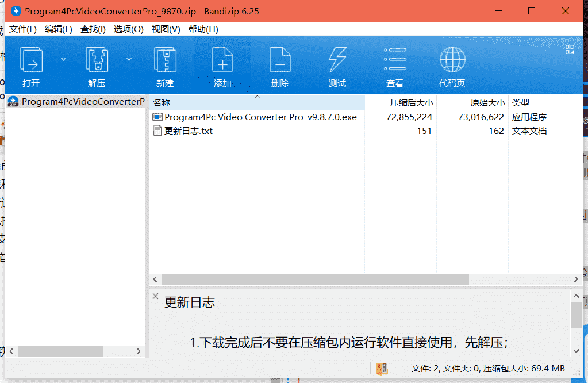Open the 选项(O) menu
This screenshot has width=588, height=383.
(129, 29)
